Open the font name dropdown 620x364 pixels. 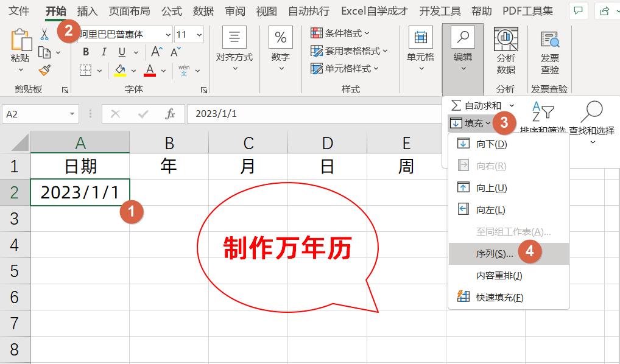point(167,34)
